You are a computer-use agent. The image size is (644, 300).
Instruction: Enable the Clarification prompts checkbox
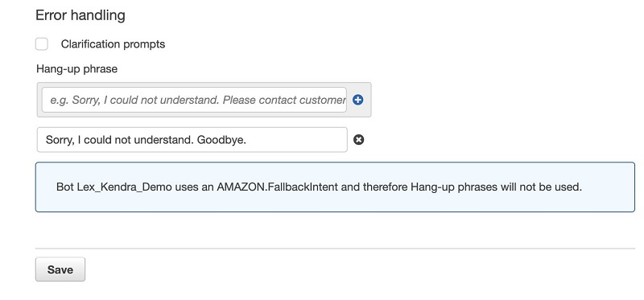click(x=42, y=44)
